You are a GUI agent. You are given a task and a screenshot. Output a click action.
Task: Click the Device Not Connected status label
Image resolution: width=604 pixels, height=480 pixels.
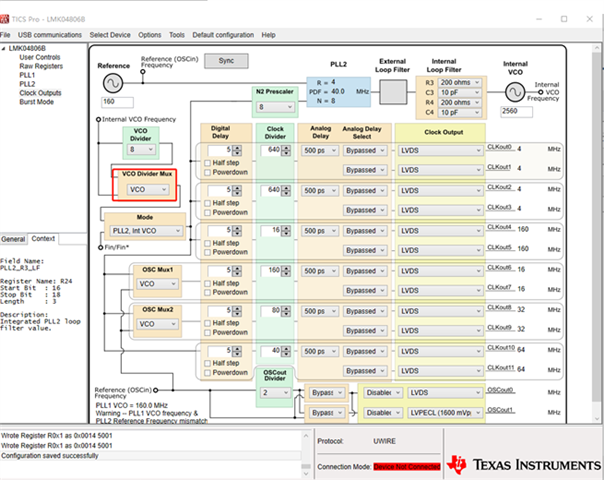407,467
